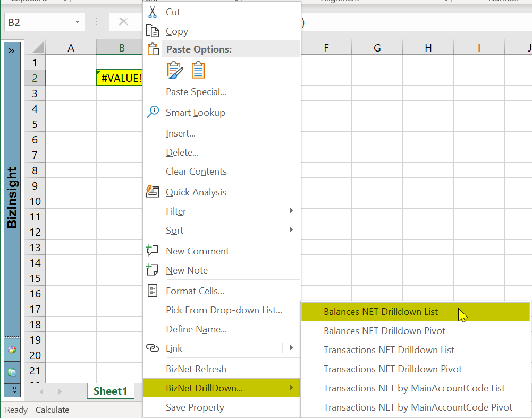The width and height of the screenshot is (532, 418).
Task: Click BizNet Refresh
Action: (222, 369)
